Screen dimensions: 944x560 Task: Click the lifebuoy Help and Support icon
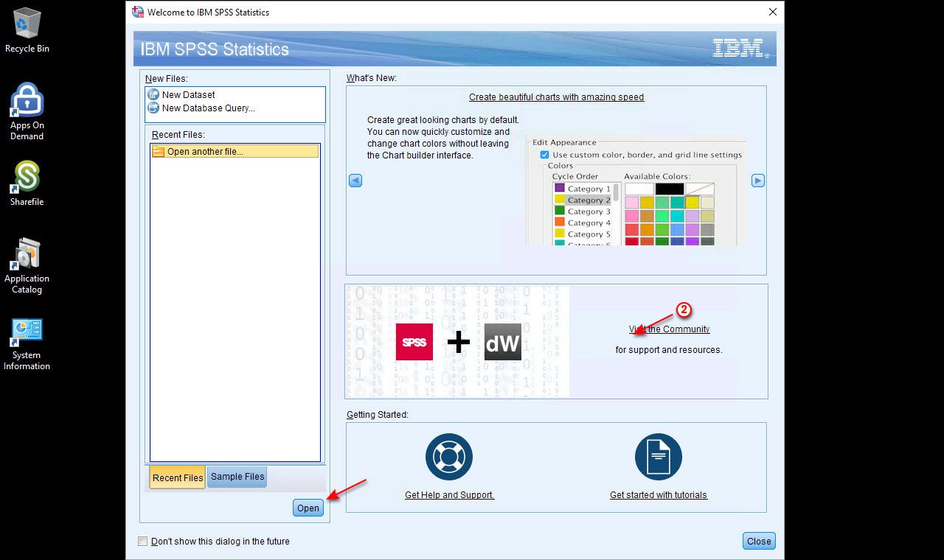[x=448, y=457]
